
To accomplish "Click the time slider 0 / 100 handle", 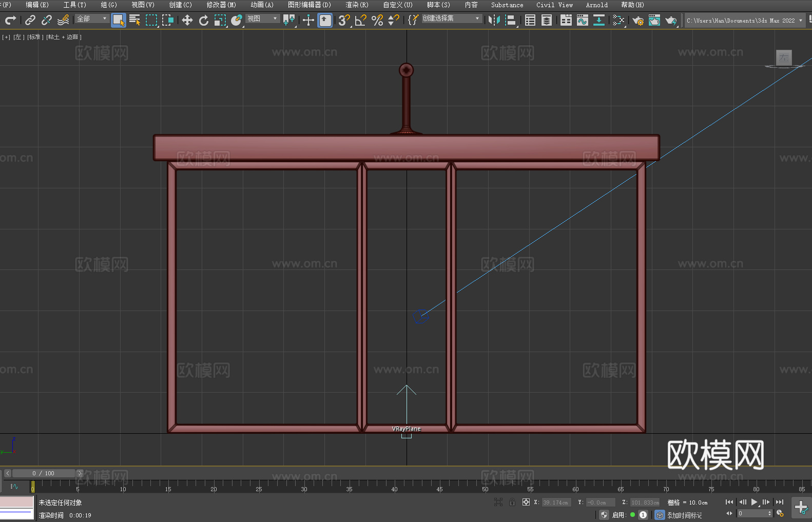I will pos(44,473).
